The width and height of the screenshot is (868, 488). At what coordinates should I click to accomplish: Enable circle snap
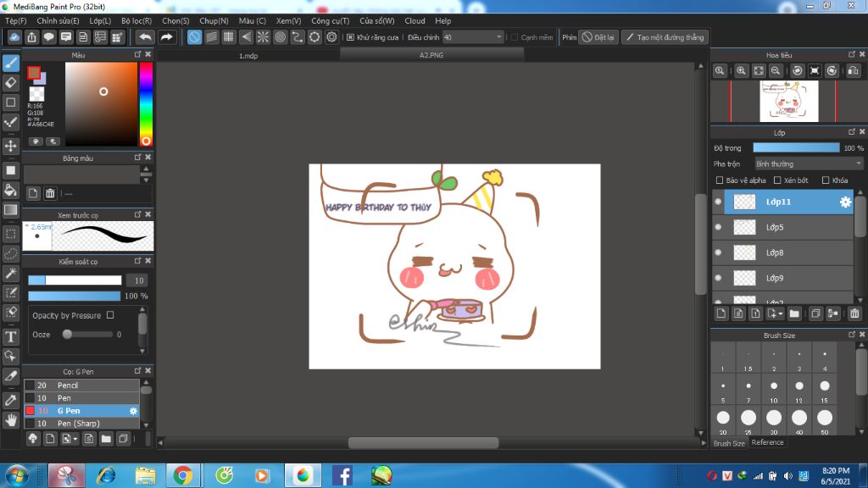(280, 37)
